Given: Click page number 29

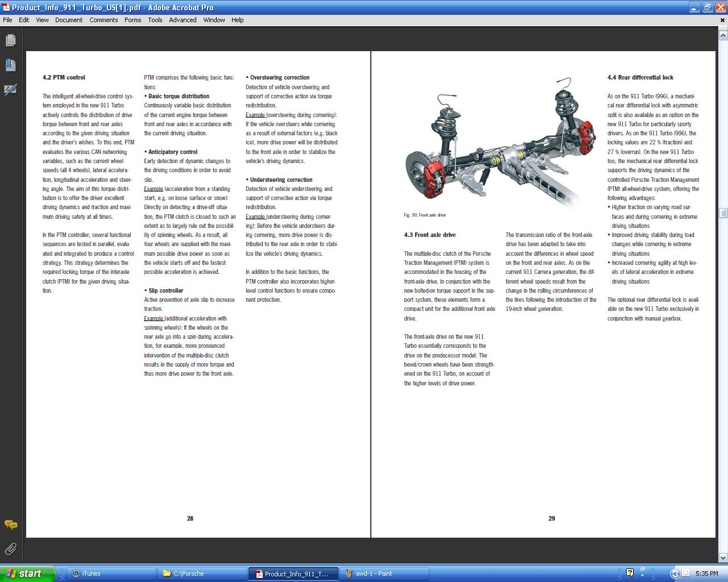Looking at the screenshot, I should 552,518.
